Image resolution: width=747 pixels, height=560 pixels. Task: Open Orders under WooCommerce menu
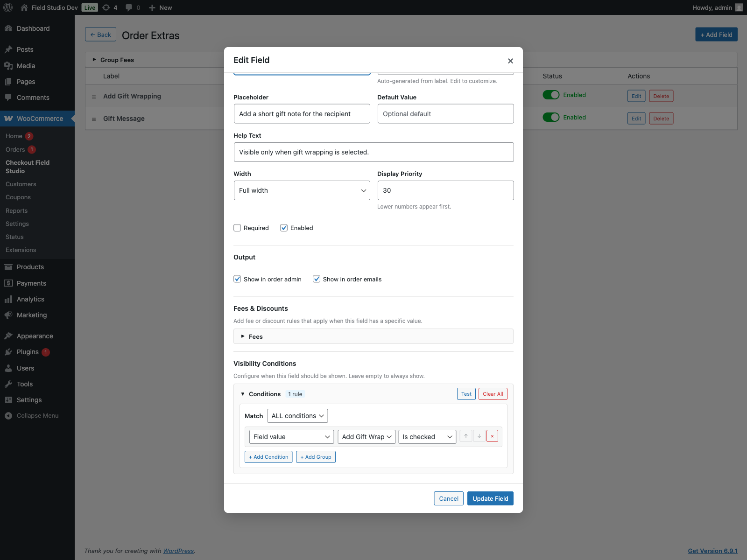(x=15, y=149)
